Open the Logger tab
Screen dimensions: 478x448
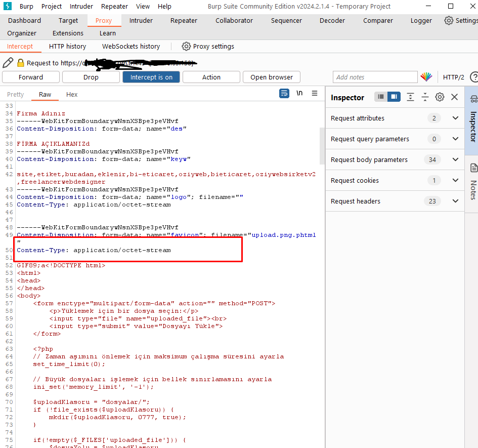click(x=421, y=20)
